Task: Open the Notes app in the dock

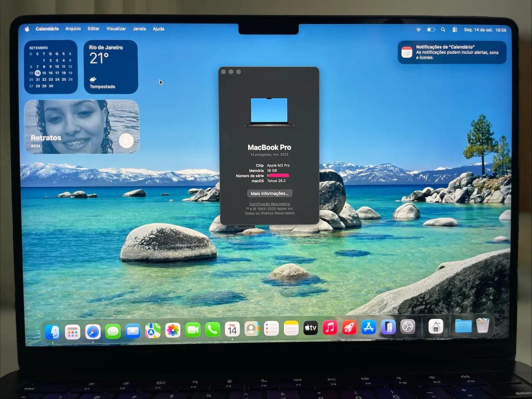Action: click(x=291, y=329)
